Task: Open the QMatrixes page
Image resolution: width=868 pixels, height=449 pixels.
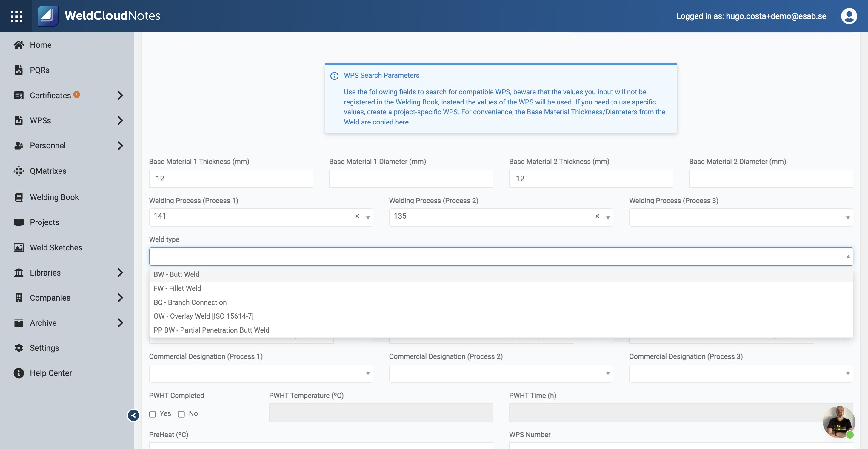Action: coord(48,171)
